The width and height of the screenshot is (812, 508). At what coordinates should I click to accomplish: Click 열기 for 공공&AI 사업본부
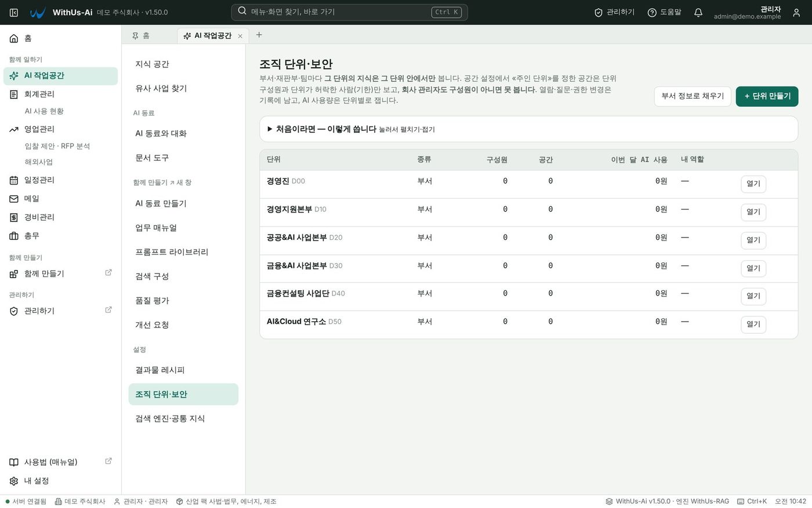coord(753,240)
